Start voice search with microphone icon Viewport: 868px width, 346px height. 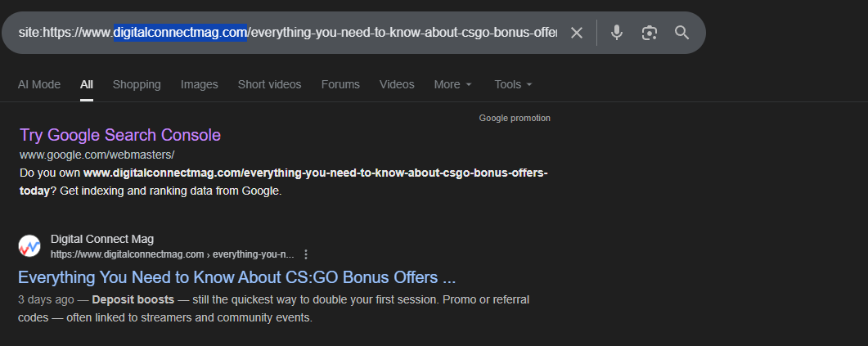coord(617,33)
